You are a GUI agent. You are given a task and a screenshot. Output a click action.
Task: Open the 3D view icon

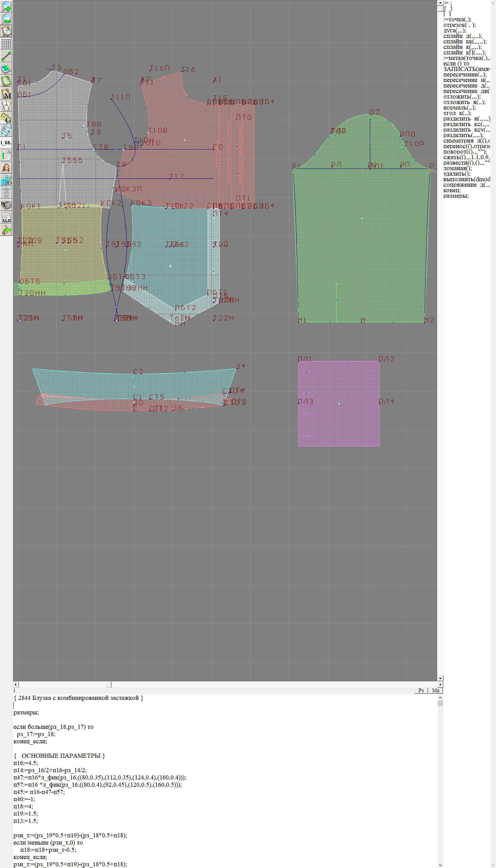point(6,180)
